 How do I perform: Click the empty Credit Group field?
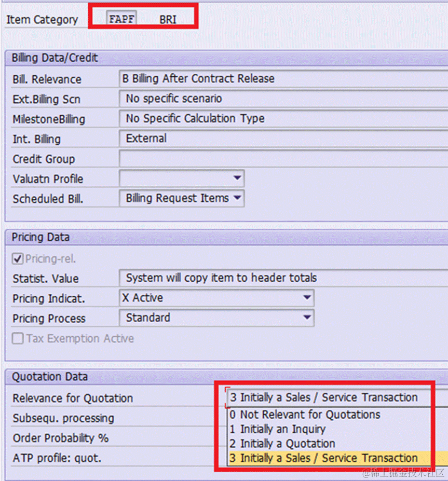point(283,158)
